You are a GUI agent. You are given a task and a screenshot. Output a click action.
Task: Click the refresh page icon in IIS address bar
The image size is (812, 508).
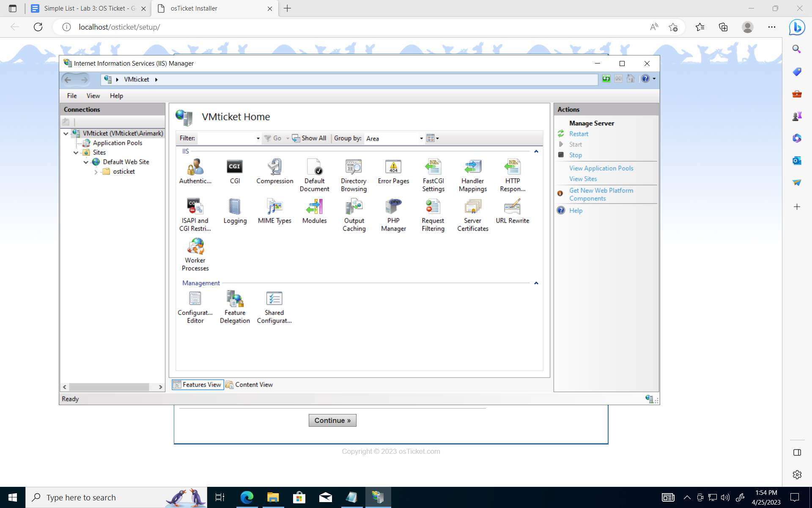click(x=606, y=79)
